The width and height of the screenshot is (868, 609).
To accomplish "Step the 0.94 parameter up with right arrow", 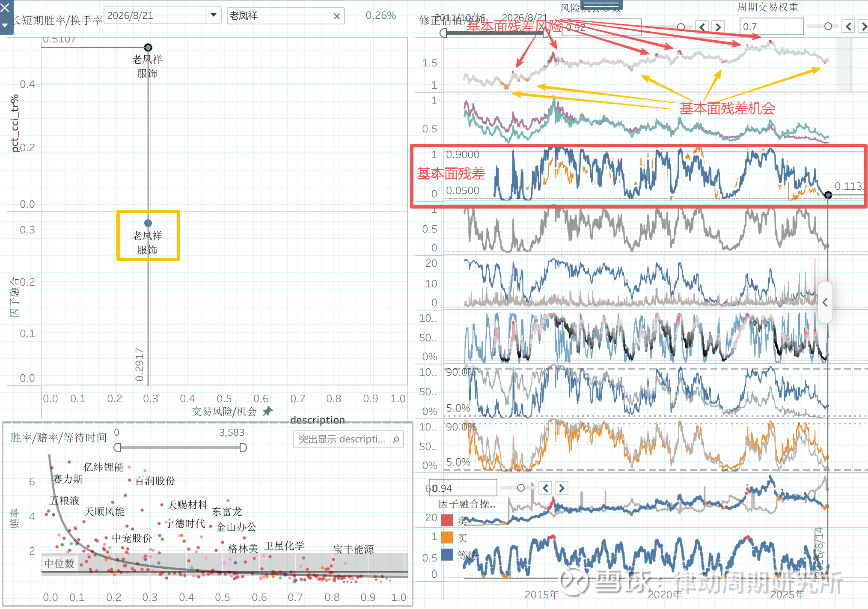I will (x=562, y=488).
